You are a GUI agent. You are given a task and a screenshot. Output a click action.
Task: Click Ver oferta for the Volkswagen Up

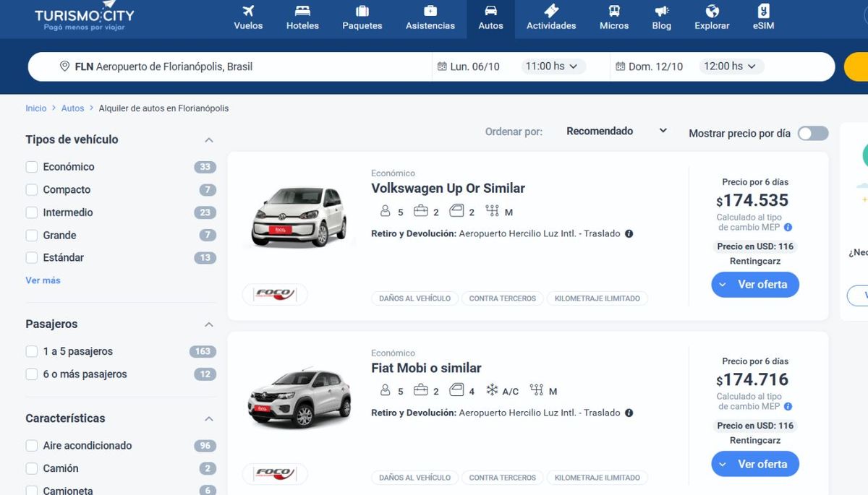(x=754, y=285)
